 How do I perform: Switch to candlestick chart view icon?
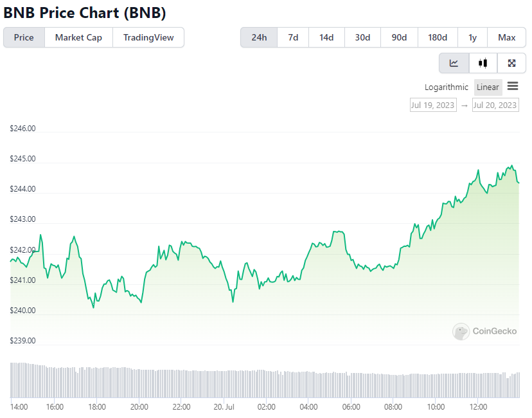(x=483, y=63)
